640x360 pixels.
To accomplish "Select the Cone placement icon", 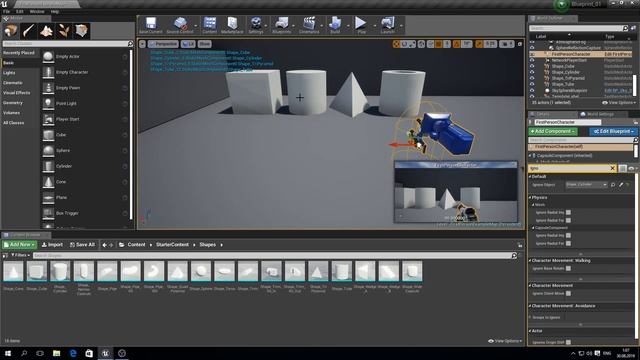I will pos(48,182).
